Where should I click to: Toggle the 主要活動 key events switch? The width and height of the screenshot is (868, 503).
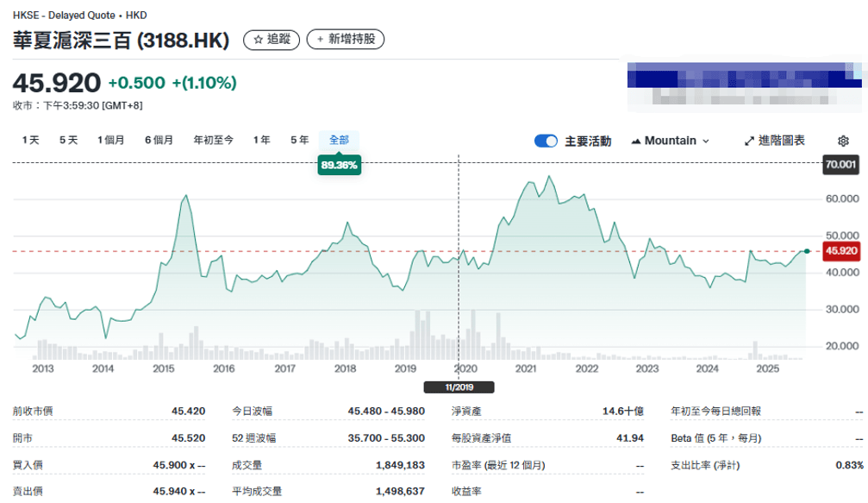[546, 141]
